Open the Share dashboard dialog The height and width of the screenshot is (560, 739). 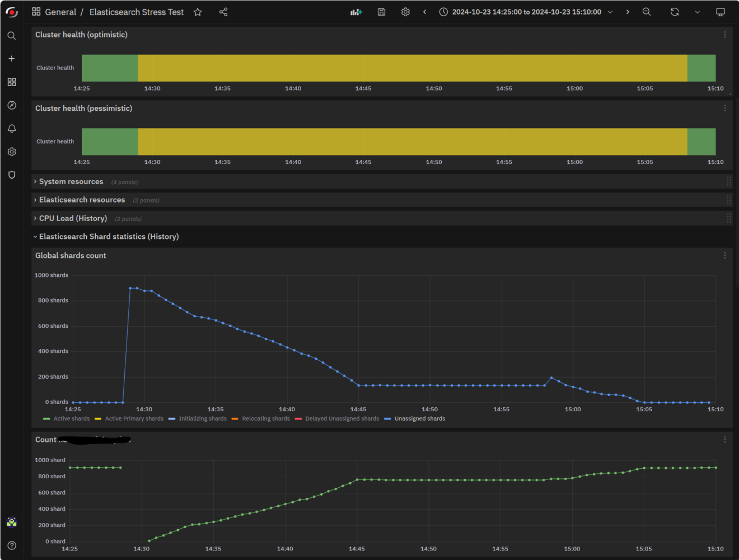click(x=223, y=12)
